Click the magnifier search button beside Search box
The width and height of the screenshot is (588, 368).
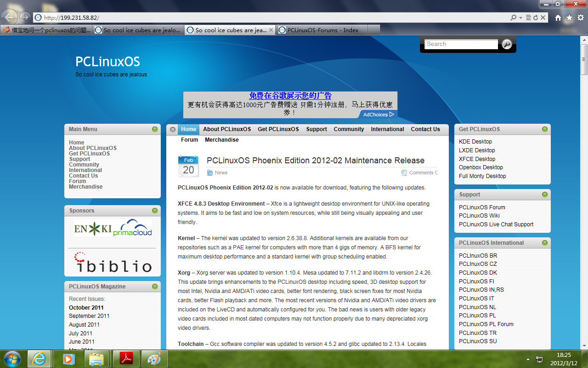coord(506,44)
